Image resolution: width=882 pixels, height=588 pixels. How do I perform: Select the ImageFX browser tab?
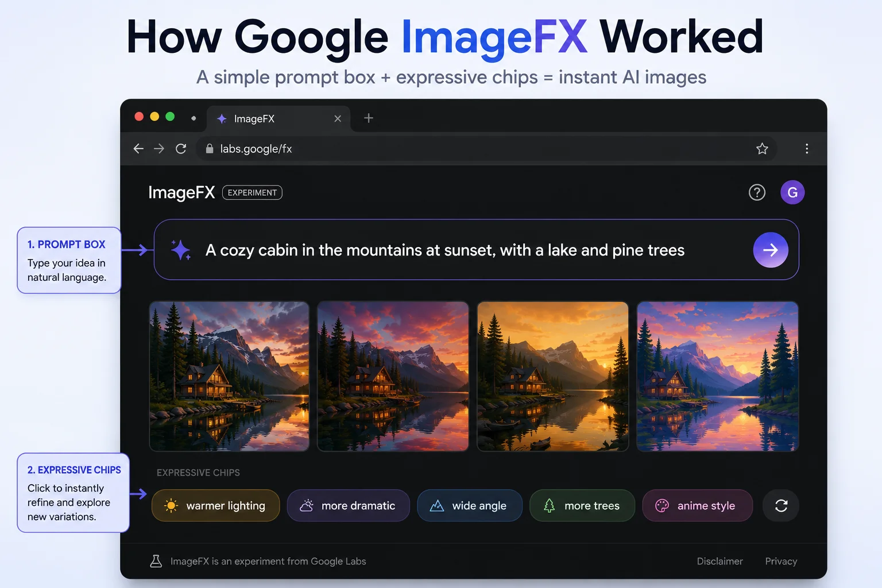click(278, 118)
